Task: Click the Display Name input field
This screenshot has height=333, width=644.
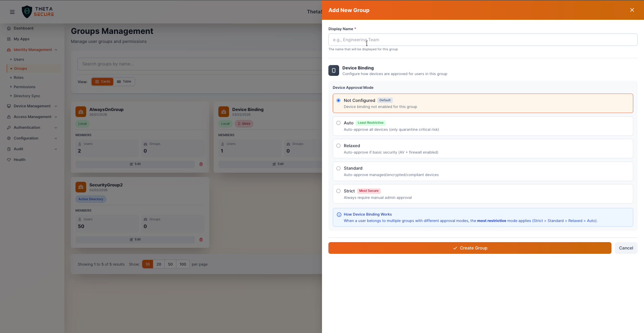Action: pos(483,40)
